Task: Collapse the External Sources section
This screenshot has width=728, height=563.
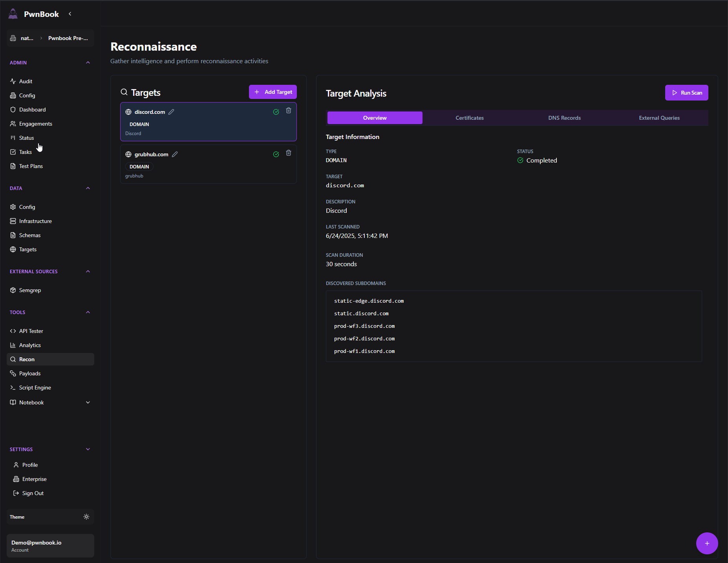Action: pyautogui.click(x=88, y=271)
